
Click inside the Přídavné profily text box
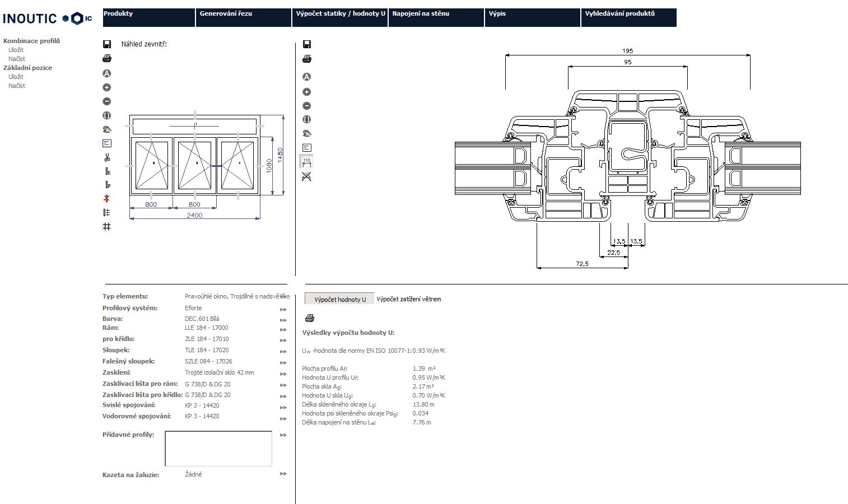[x=218, y=448]
